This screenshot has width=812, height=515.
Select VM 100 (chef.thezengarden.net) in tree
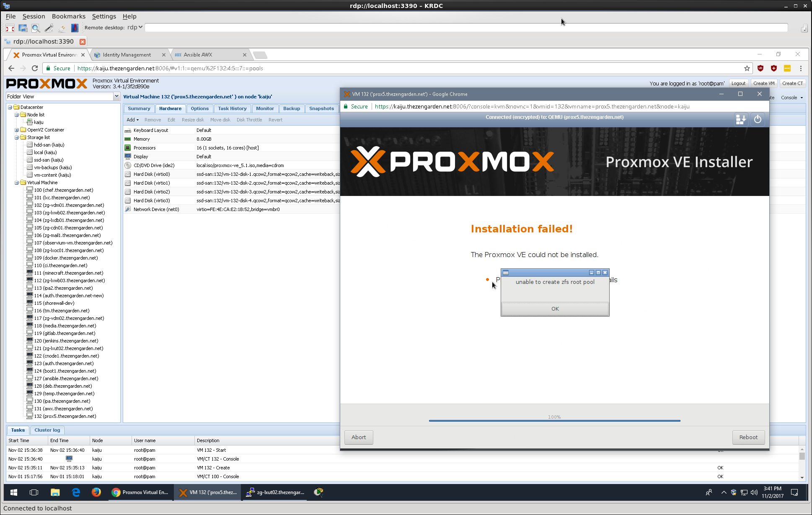point(64,190)
